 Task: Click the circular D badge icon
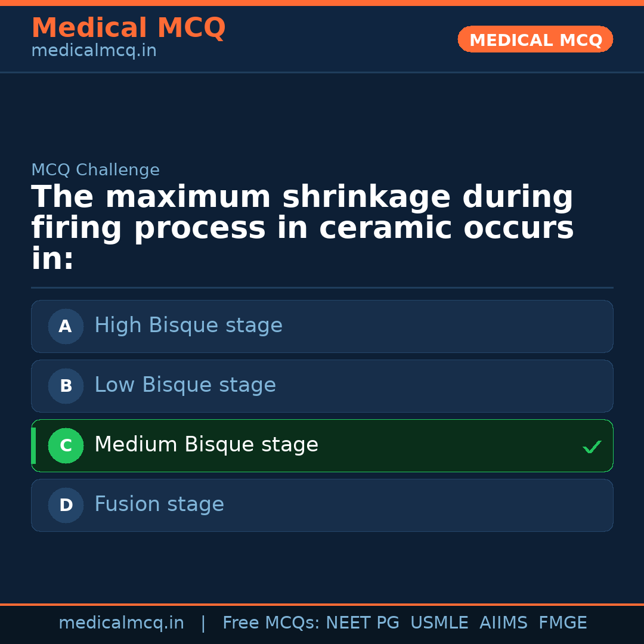click(66, 505)
